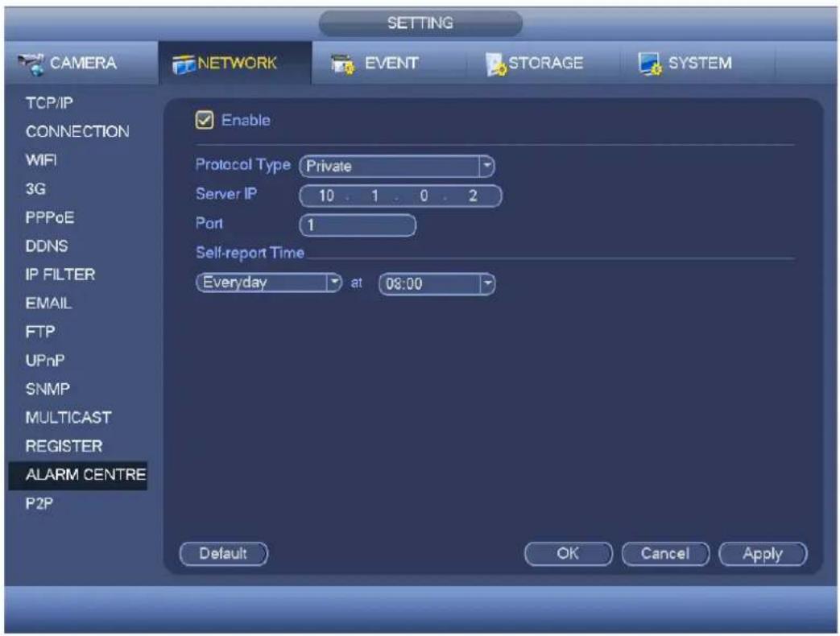
Task: Click the Default button
Action: coord(223,554)
